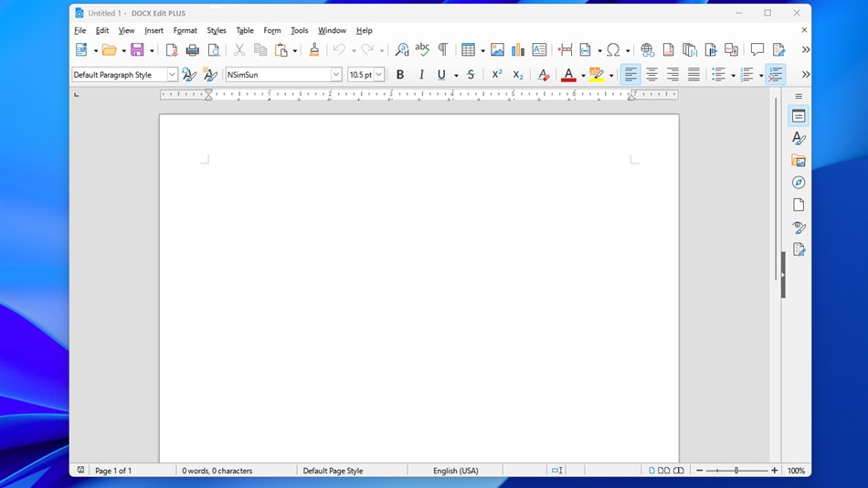The image size is (868, 488).
Task: Justify the paragraph alignment
Action: pos(693,75)
